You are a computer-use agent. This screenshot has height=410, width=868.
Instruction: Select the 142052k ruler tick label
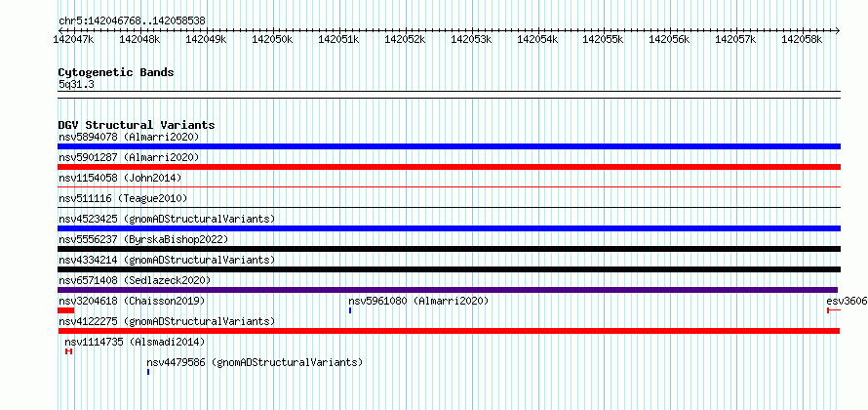pos(405,39)
